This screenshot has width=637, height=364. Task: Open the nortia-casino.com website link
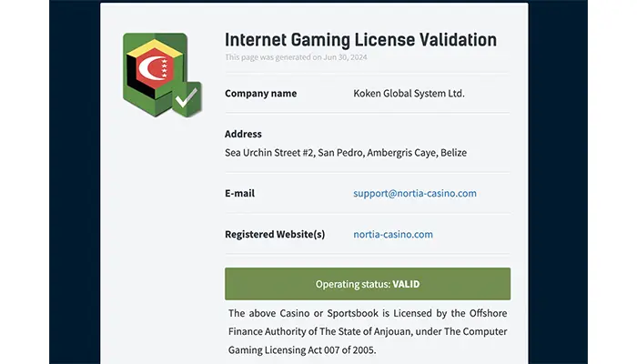[393, 235]
